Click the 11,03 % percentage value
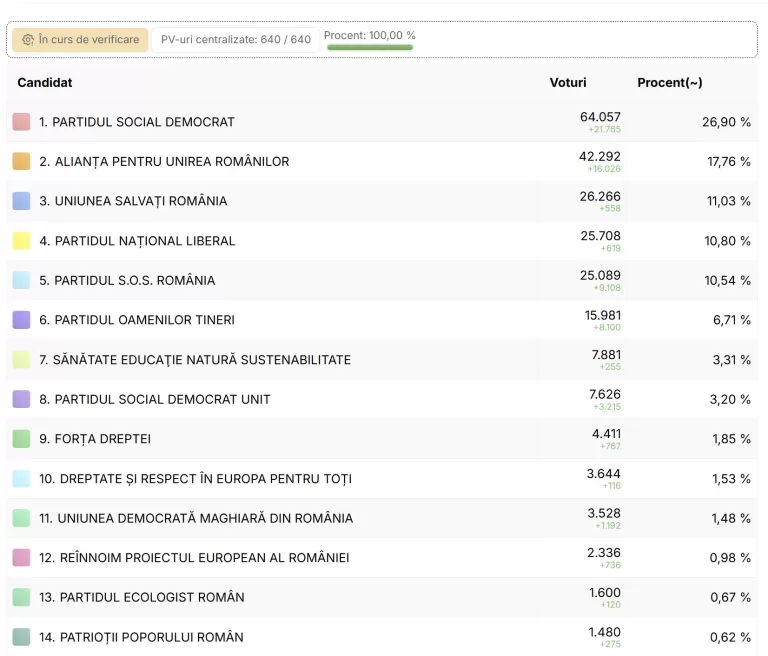The height and width of the screenshot is (656, 768). [x=729, y=201]
